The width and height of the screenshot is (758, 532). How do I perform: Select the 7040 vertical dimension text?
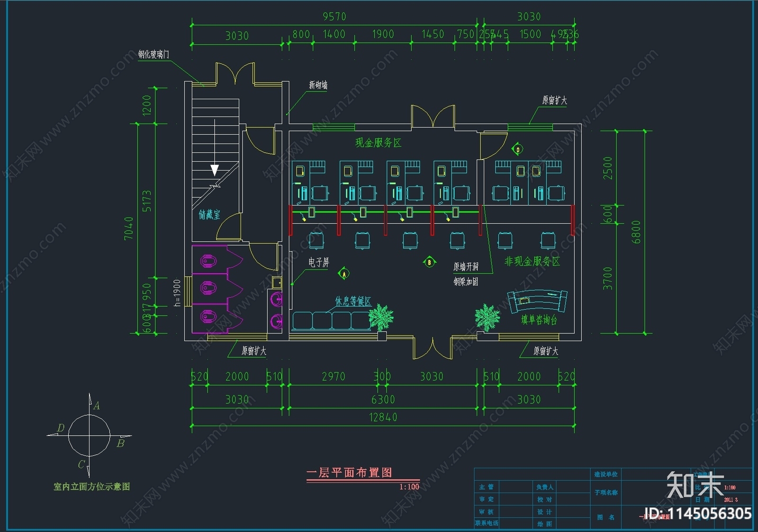tap(128, 228)
